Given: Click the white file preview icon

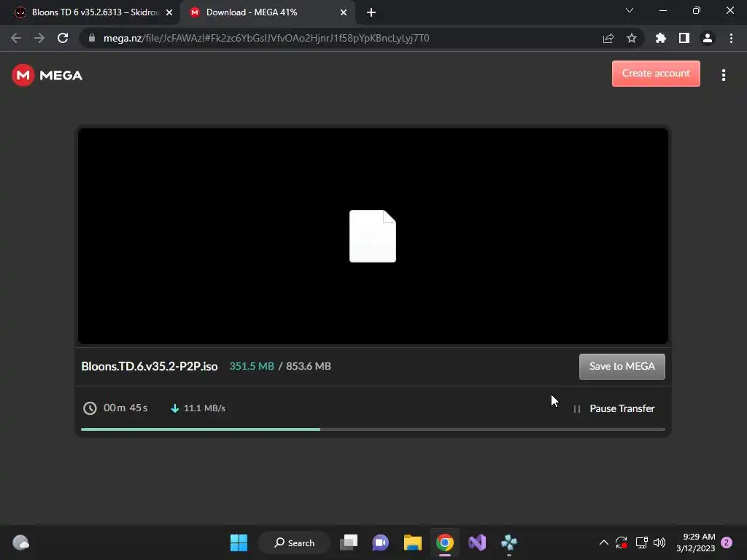Looking at the screenshot, I should 373,236.
